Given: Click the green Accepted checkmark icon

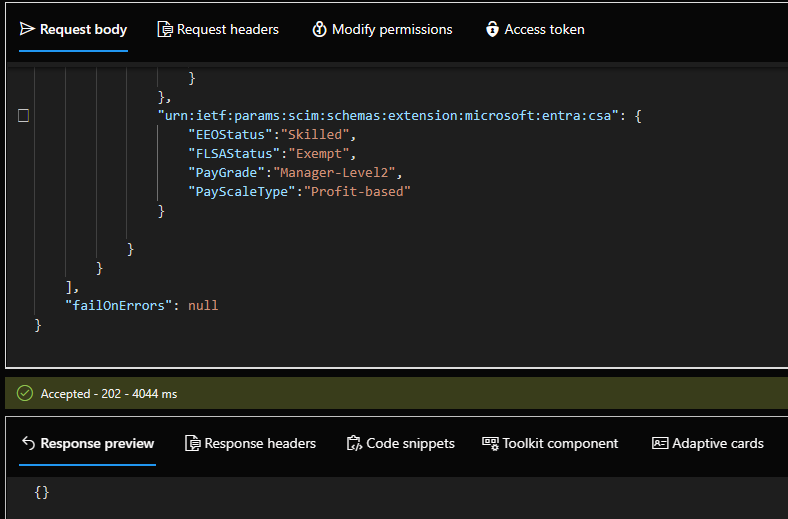Looking at the screenshot, I should coord(25,394).
